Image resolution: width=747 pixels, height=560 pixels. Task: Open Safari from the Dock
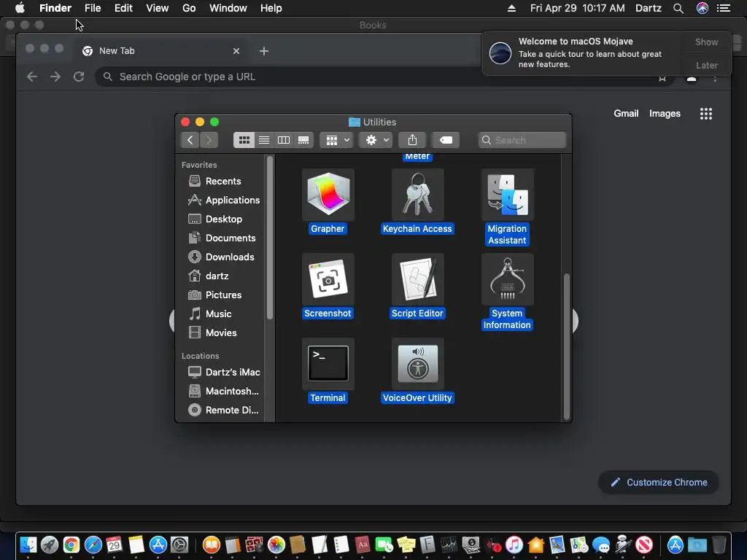[93, 544]
